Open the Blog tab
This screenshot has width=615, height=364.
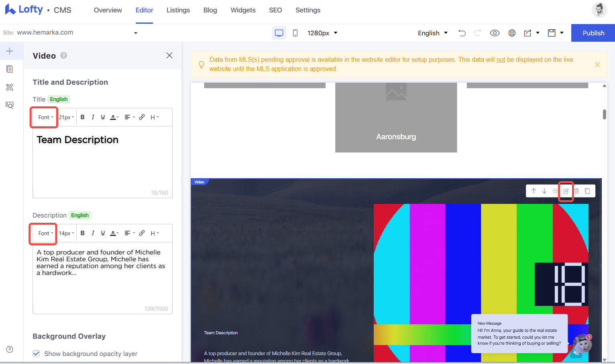tap(210, 10)
